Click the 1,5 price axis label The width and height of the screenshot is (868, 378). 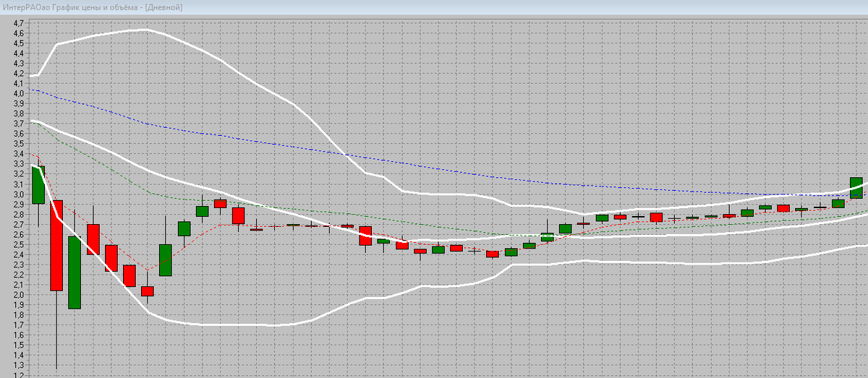[x=19, y=345]
